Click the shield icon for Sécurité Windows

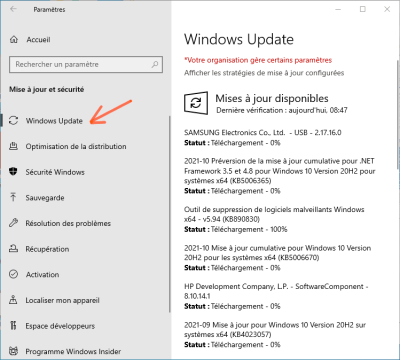coord(13,172)
